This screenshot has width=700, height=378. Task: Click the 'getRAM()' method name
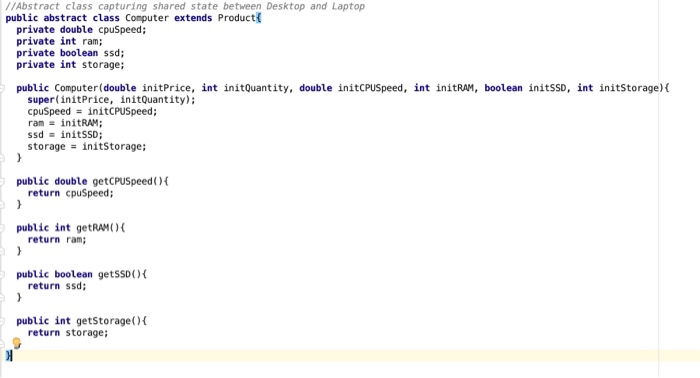98,228
